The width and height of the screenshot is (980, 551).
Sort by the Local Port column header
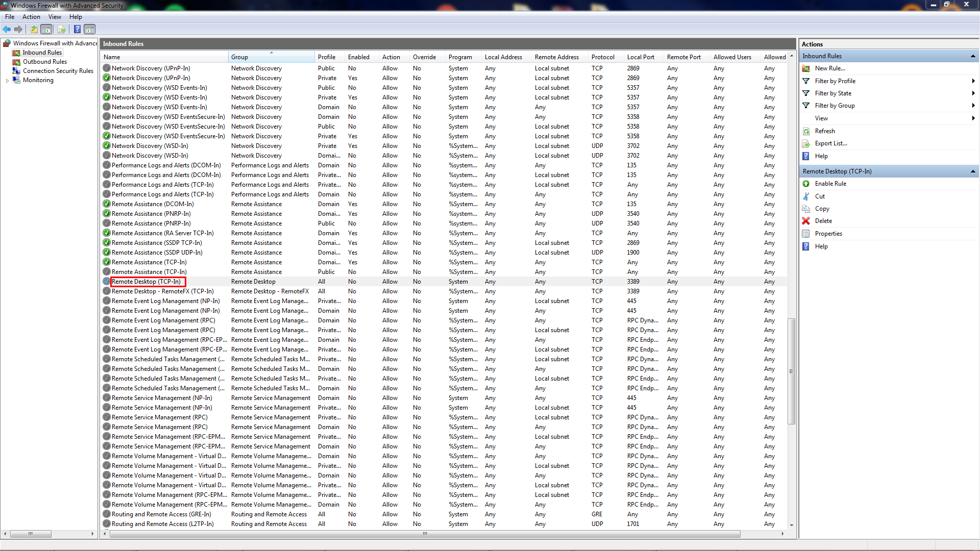[644, 57]
